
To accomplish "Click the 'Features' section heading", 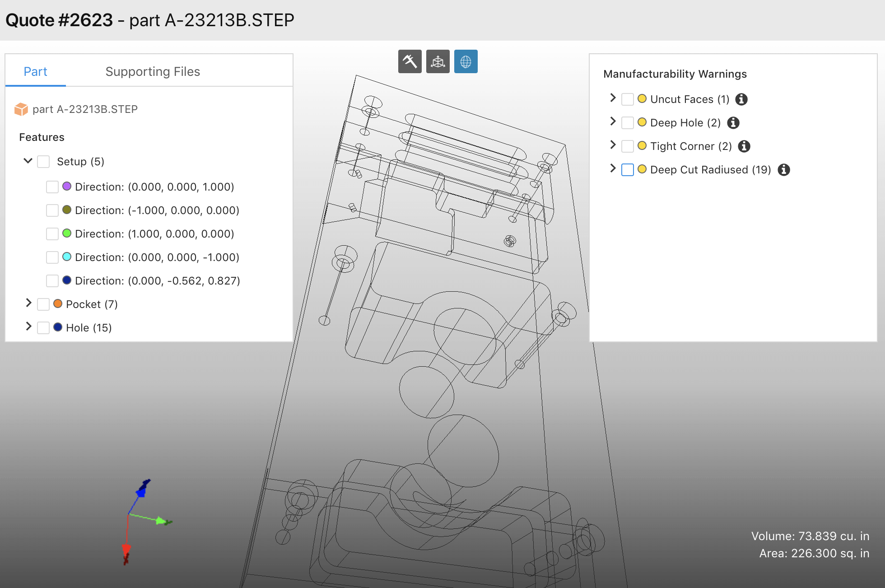I will pyautogui.click(x=42, y=137).
